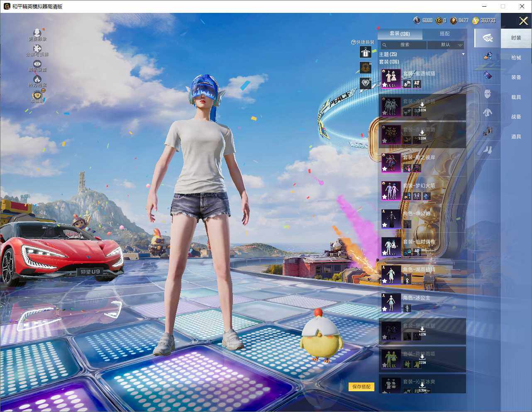Select the round emblem quick-change slot
The width and height of the screenshot is (532, 412).
click(x=366, y=68)
